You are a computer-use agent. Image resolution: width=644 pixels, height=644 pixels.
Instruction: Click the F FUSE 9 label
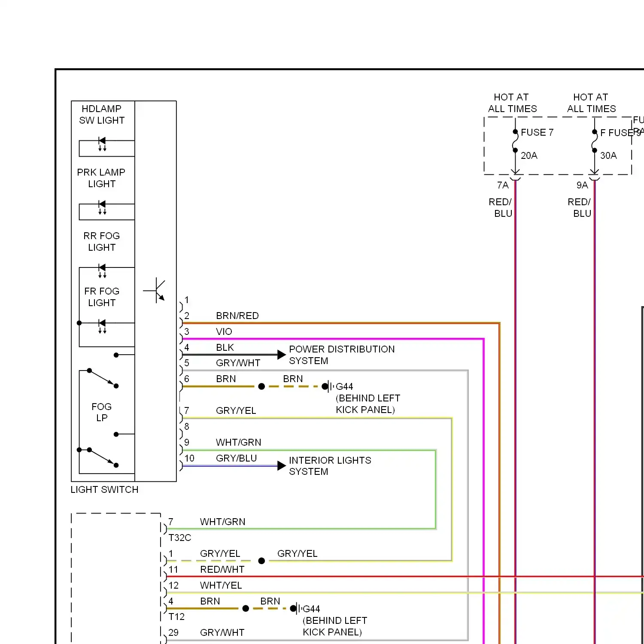pyautogui.click(x=620, y=133)
